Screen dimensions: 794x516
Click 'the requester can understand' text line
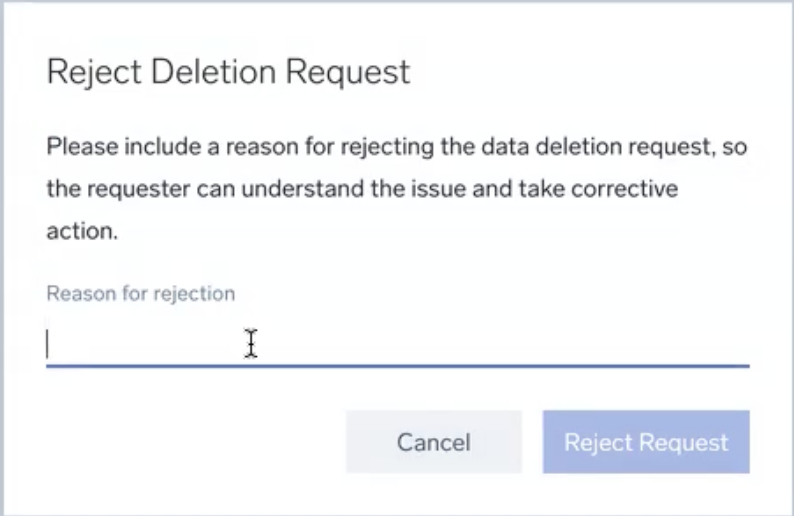point(180,188)
